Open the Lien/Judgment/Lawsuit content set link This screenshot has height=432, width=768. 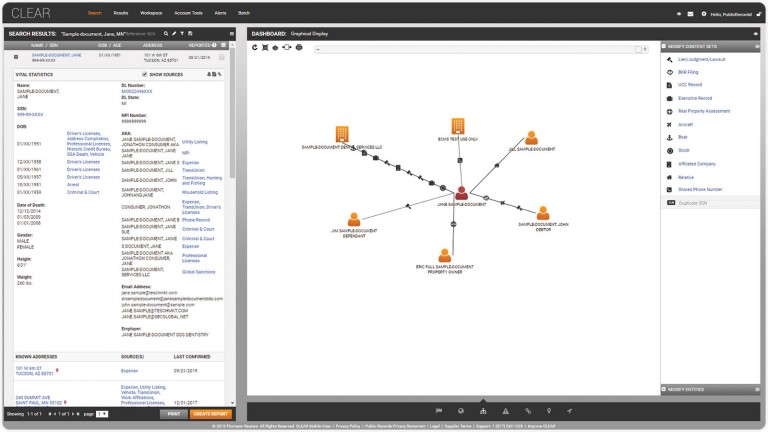[x=700, y=59]
